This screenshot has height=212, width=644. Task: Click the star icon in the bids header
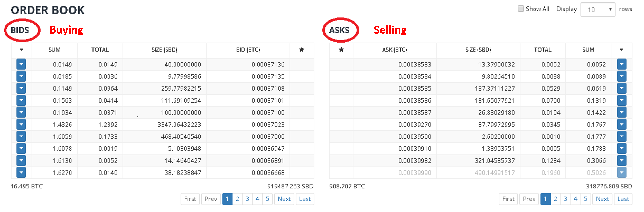pyautogui.click(x=302, y=50)
